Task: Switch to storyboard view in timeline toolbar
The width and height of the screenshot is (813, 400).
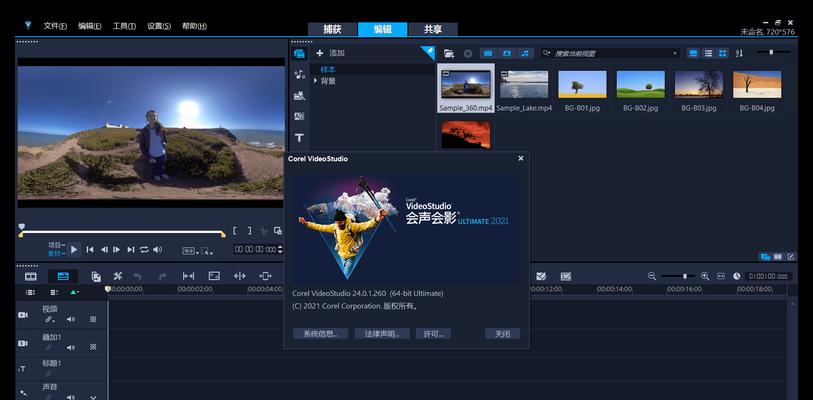Action: (x=31, y=277)
